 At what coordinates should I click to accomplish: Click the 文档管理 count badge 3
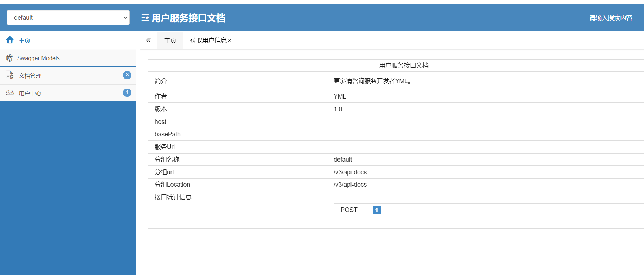(x=127, y=75)
